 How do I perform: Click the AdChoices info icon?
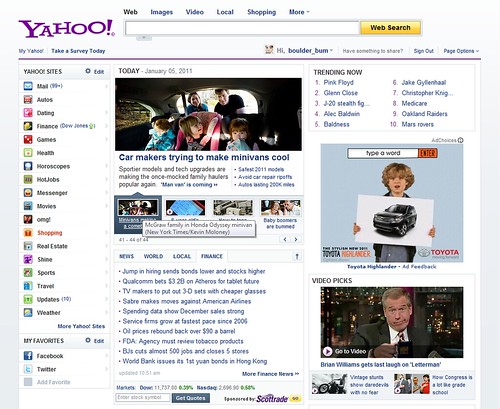pos(461,140)
